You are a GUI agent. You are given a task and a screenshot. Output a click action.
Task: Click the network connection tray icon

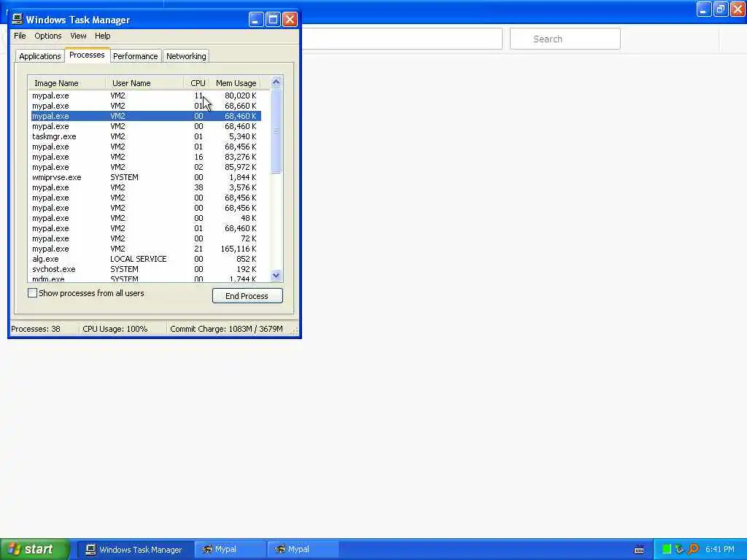(679, 549)
